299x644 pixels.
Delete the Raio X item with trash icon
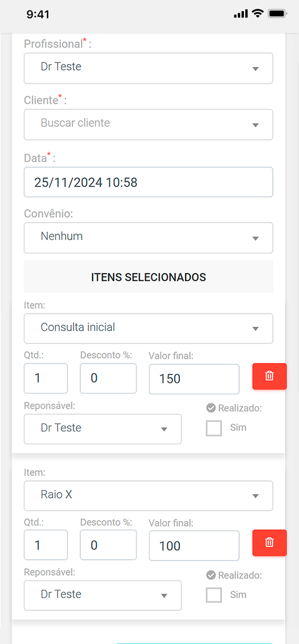[x=269, y=542]
